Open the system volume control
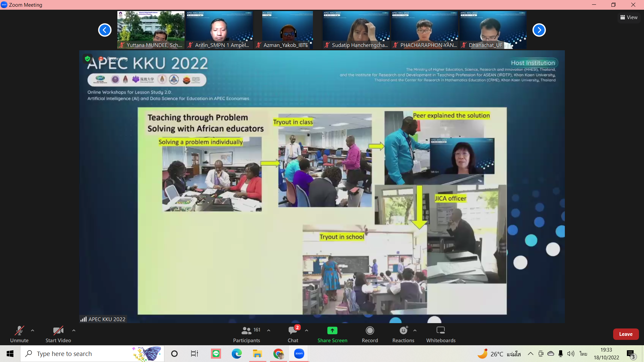The image size is (644, 362). (571, 354)
